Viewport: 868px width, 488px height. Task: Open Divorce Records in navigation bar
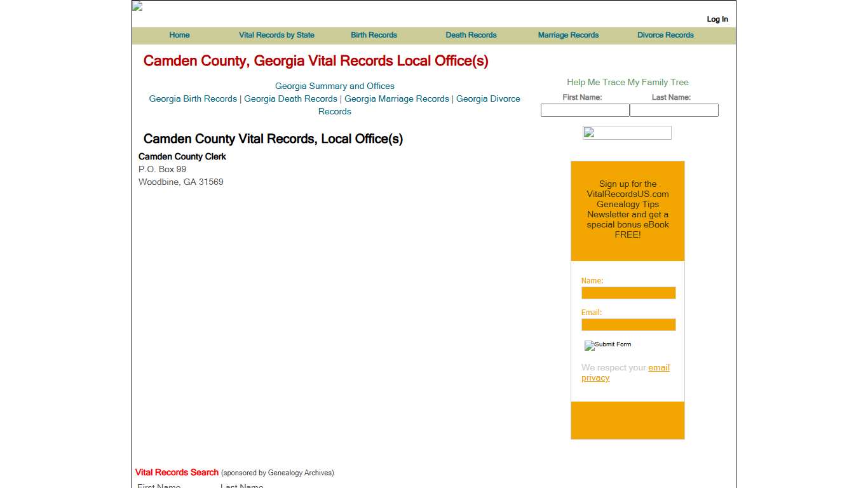[x=665, y=35]
